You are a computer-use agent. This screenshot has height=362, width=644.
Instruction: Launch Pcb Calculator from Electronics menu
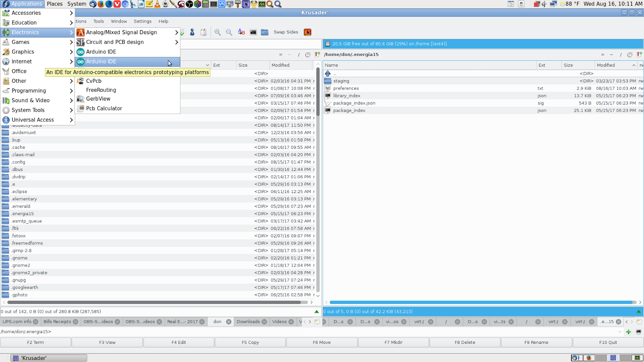click(127, 109)
